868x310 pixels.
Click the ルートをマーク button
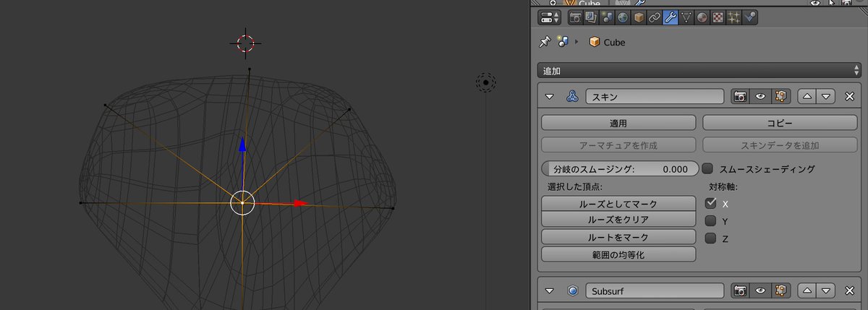tap(618, 237)
